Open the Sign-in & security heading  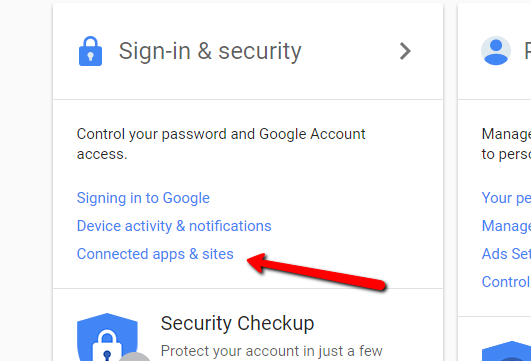pos(210,51)
